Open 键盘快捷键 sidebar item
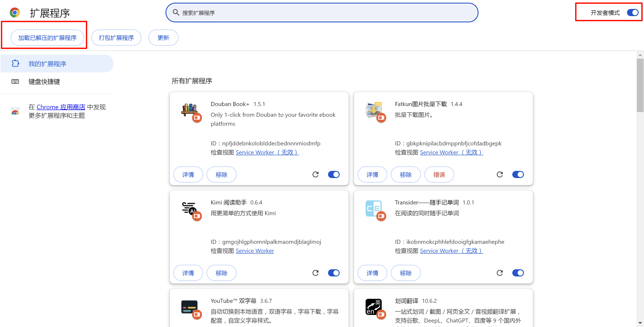 (x=44, y=81)
